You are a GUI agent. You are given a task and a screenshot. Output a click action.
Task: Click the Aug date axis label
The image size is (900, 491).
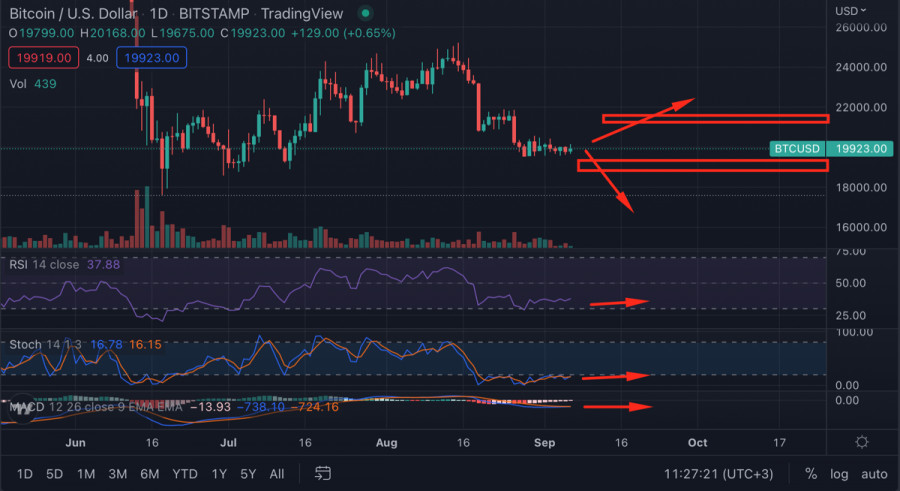386,442
